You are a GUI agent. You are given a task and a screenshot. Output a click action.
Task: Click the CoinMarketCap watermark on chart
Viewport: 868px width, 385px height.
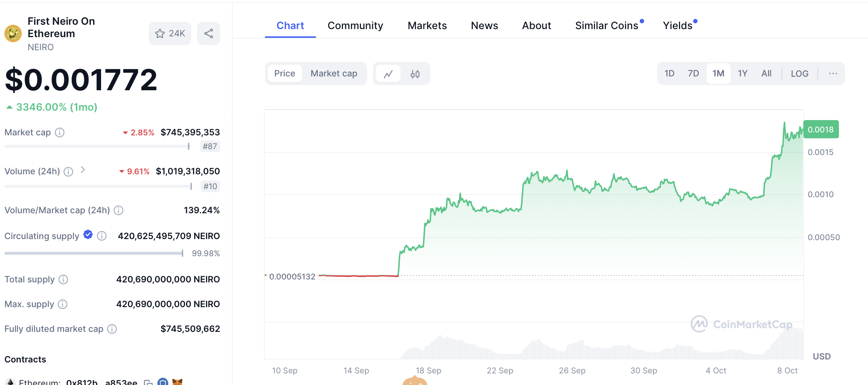[x=742, y=324]
